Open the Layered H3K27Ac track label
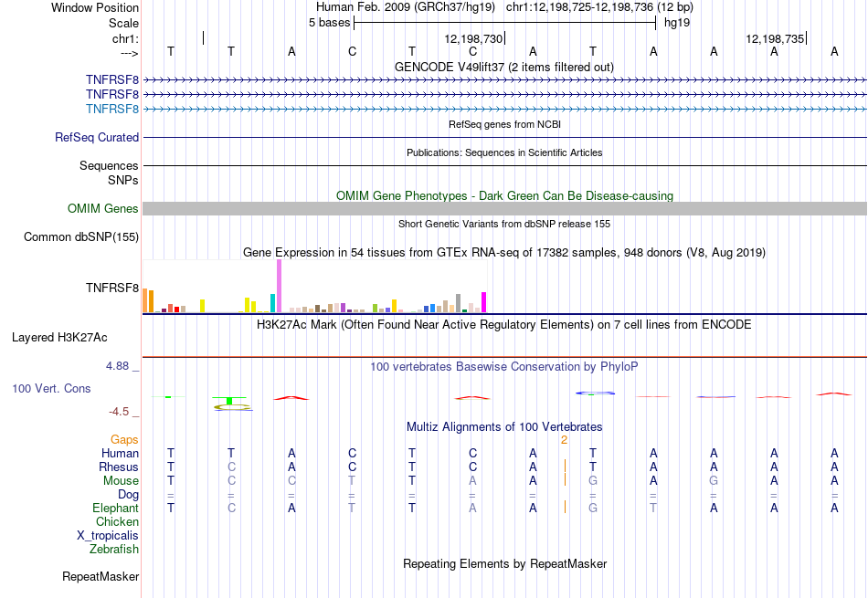Viewport: 868px width, 598px height. 59,338
